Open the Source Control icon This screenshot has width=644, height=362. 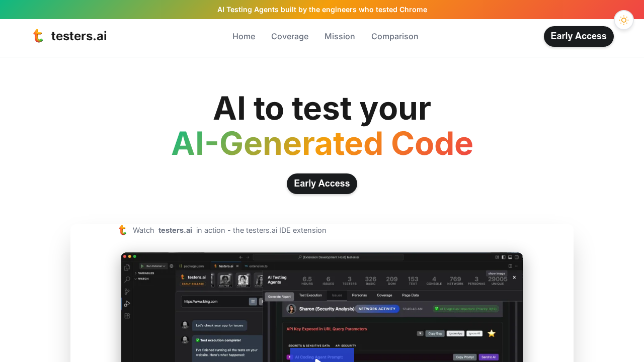[127, 292]
